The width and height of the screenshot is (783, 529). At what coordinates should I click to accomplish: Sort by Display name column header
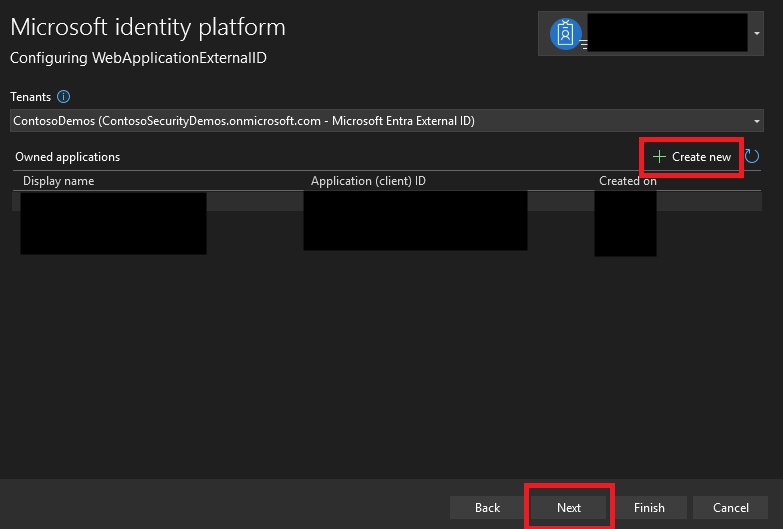pos(58,181)
